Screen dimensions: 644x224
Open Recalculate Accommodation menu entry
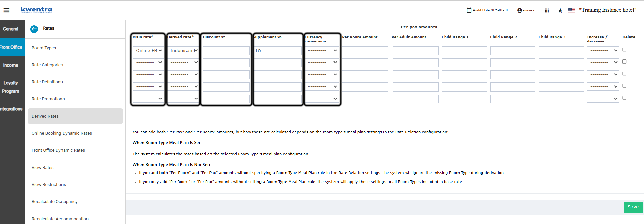[60, 219]
